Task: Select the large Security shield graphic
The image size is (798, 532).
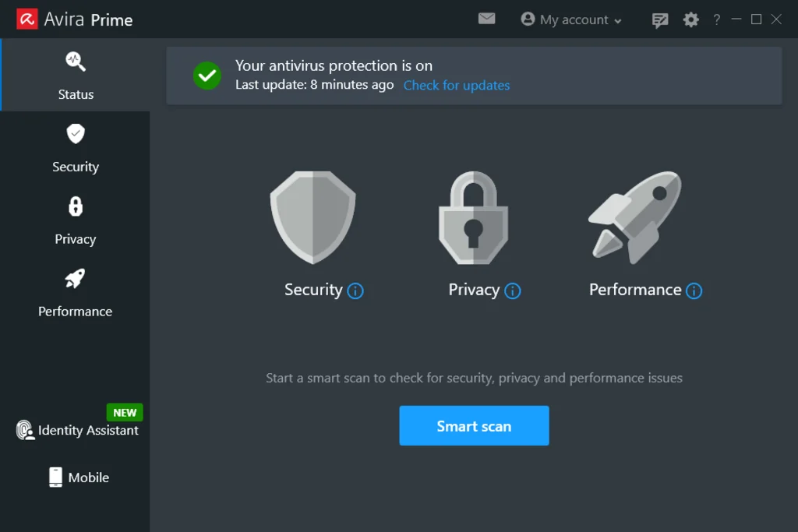Action: [x=312, y=218]
